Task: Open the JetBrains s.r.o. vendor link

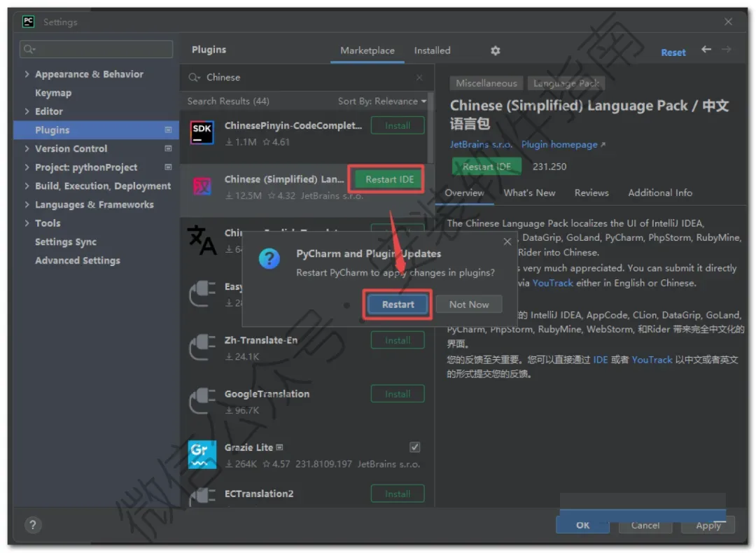Action: tap(481, 145)
